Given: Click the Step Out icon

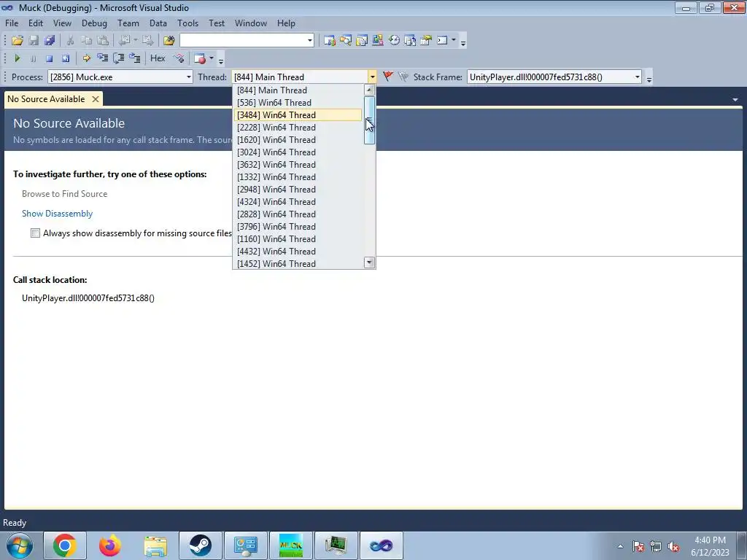Looking at the screenshot, I should coord(135,58).
